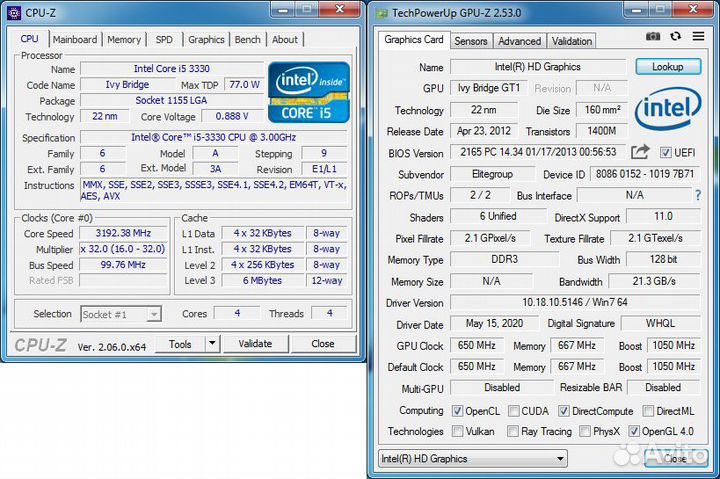
Task: Click the Core Speed value 3192.38 MHz
Action: pos(123,233)
